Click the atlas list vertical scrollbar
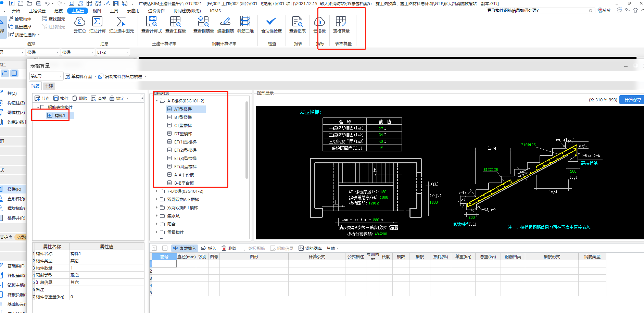644x313 pixels. pyautogui.click(x=247, y=140)
